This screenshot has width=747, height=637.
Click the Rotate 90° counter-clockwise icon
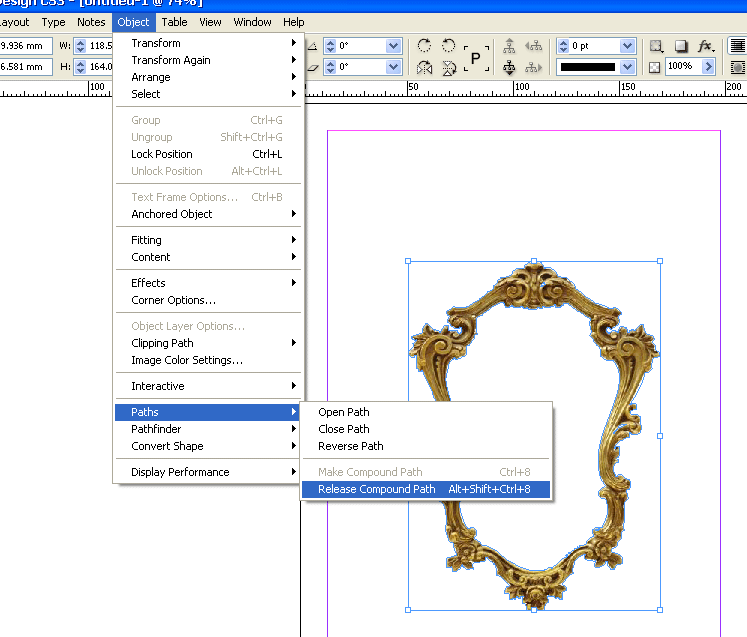[449, 46]
